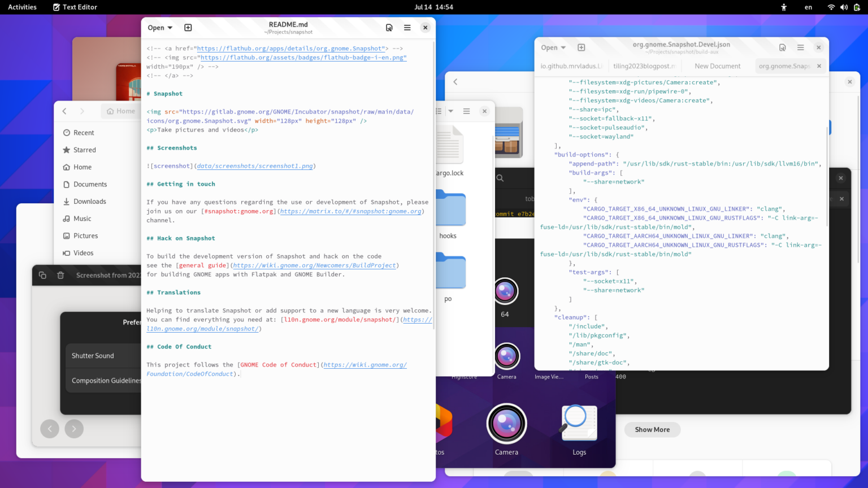Go back in the Software window
This screenshot has width=868, height=488.
click(x=455, y=82)
